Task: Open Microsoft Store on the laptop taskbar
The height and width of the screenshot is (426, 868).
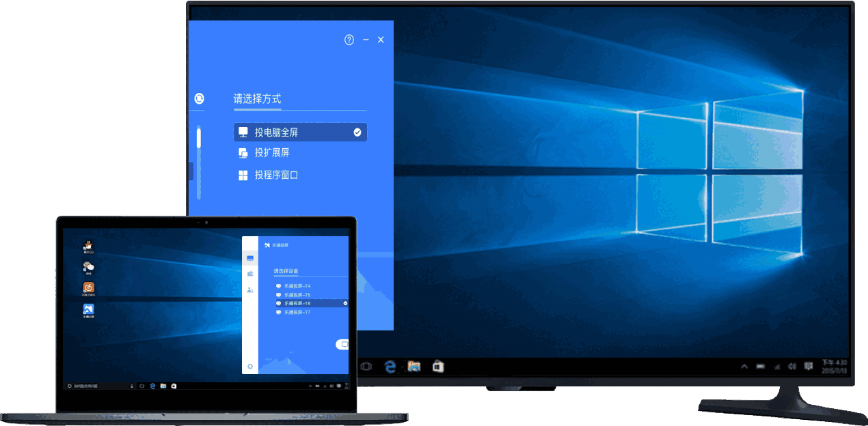Action: pyautogui.click(x=174, y=386)
